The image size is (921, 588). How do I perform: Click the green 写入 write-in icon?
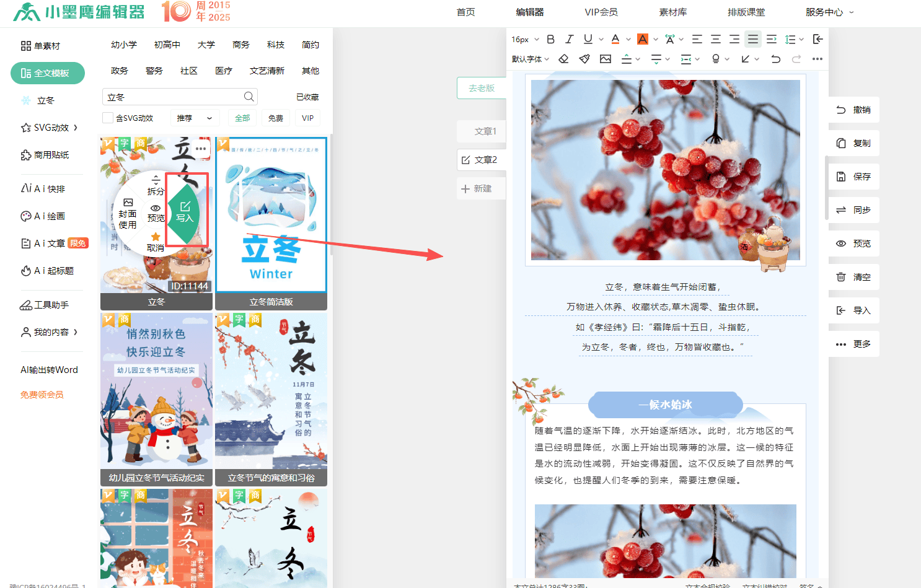(x=185, y=211)
